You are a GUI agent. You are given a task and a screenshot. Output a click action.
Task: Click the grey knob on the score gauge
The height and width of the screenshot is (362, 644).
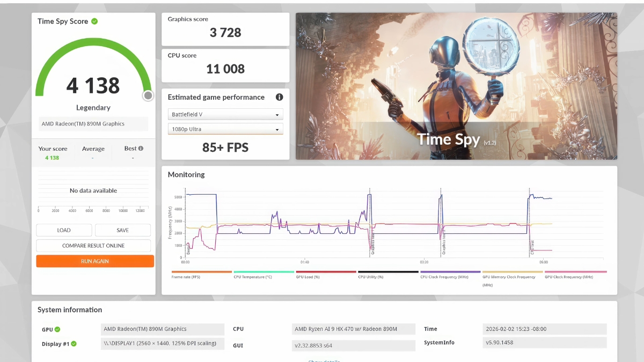pos(148,95)
